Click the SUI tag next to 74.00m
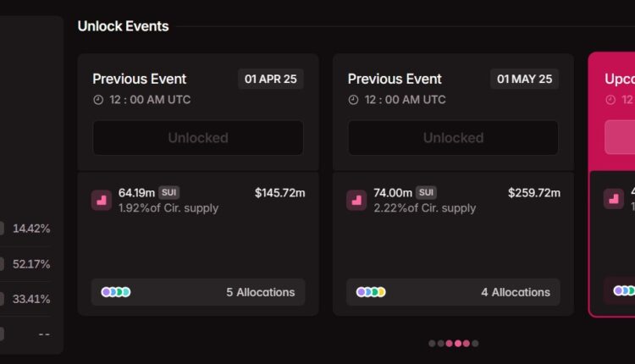This screenshot has width=635, height=364. click(x=426, y=193)
